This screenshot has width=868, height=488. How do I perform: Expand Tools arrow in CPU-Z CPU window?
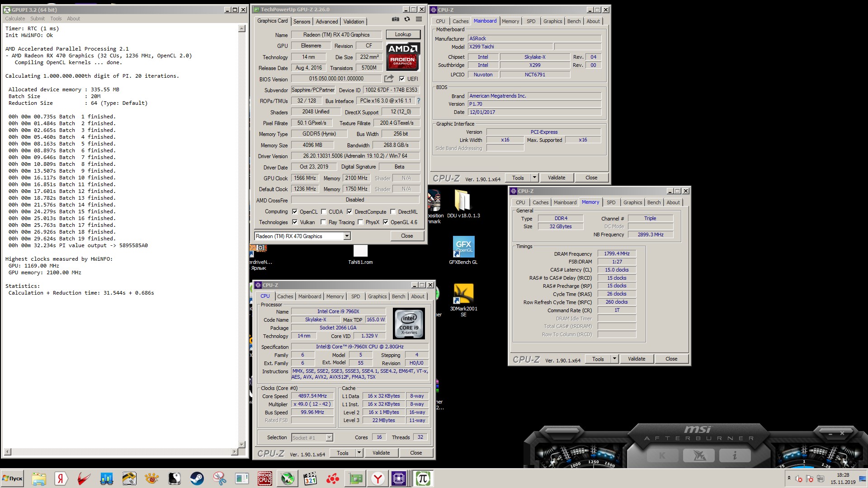coord(359,453)
